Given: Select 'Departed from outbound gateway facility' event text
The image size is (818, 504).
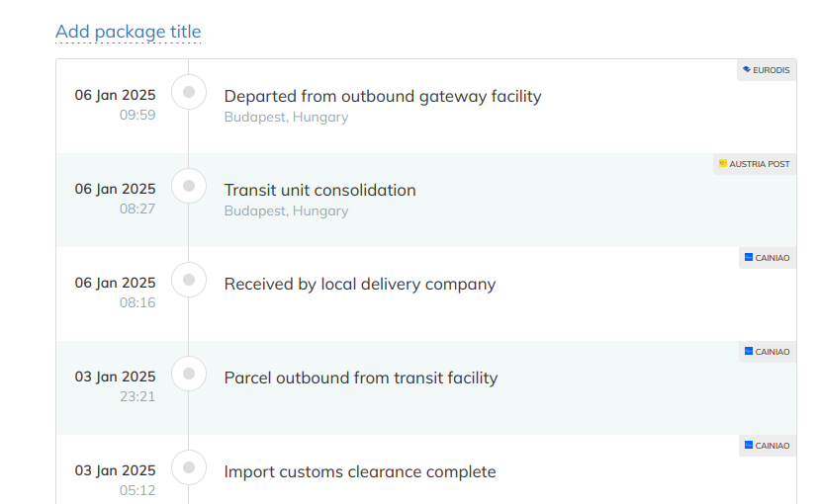Looking at the screenshot, I should (x=383, y=96).
